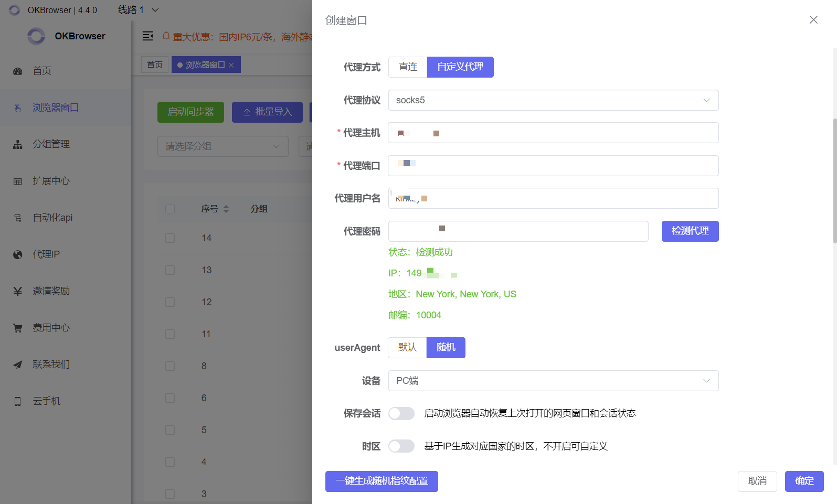The height and width of the screenshot is (504, 837).
Task: Select the 直连 direct connection option
Action: click(408, 67)
